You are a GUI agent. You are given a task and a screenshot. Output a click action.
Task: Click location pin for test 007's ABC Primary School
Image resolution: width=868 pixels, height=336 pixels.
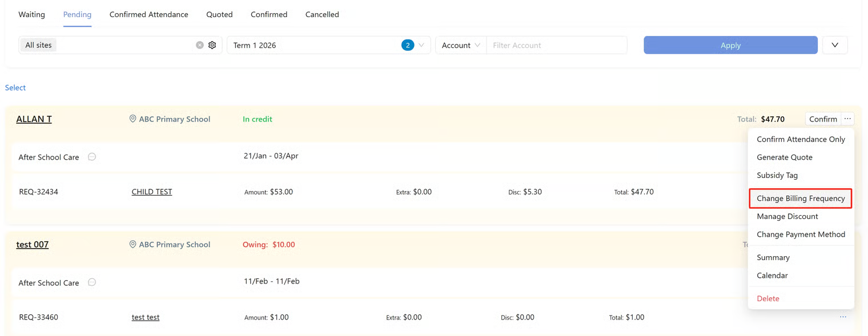tap(132, 244)
